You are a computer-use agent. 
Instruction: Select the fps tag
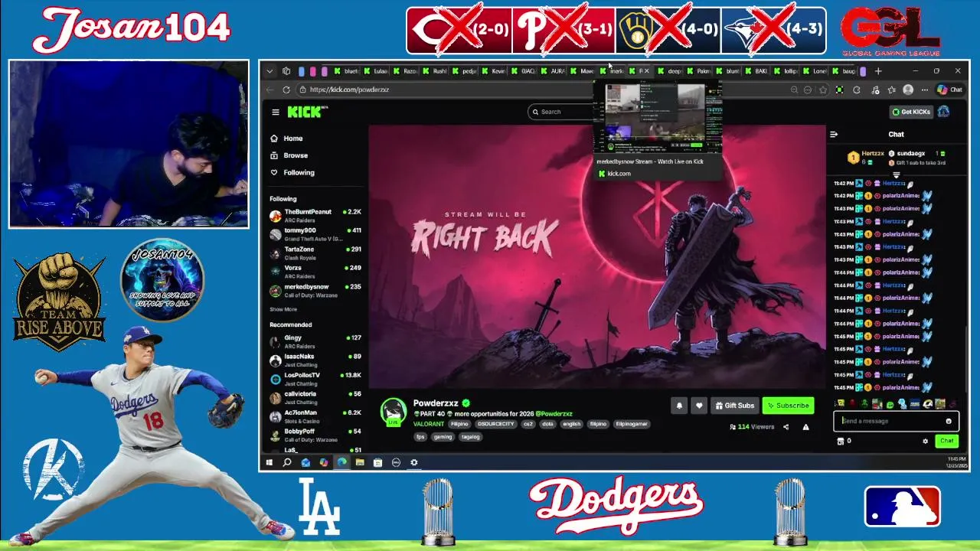coord(420,437)
